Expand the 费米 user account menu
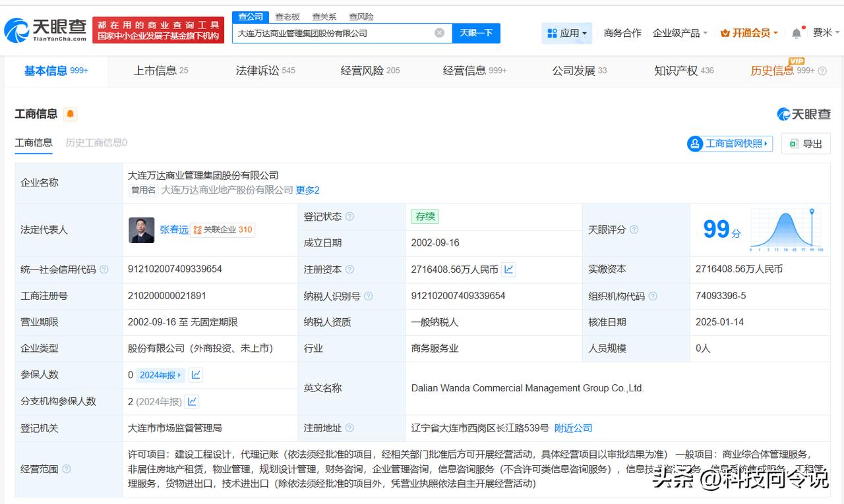The height and width of the screenshot is (504, 844). click(x=826, y=33)
